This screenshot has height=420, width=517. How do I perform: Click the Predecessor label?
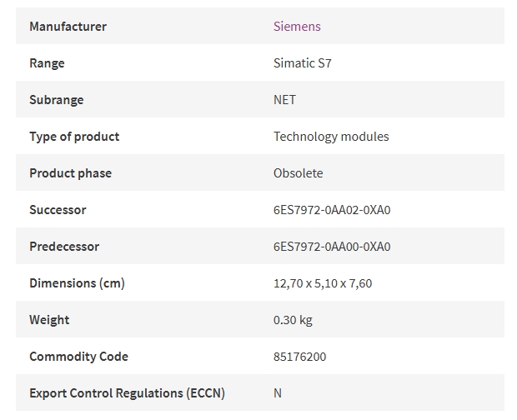pyautogui.click(x=64, y=247)
